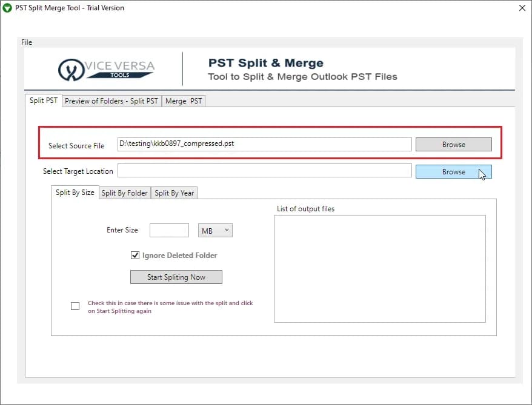The height and width of the screenshot is (405, 532).
Task: Click the Select Source File path field
Action: (x=265, y=144)
